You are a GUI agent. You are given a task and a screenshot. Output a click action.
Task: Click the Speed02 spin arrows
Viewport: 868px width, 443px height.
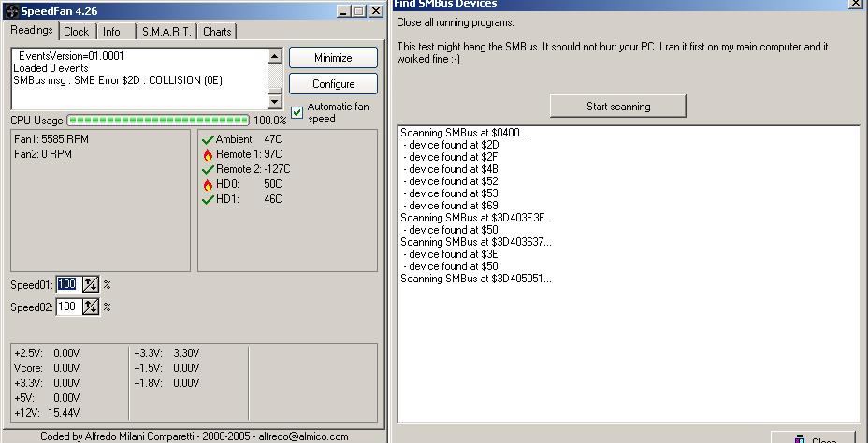pos(90,307)
